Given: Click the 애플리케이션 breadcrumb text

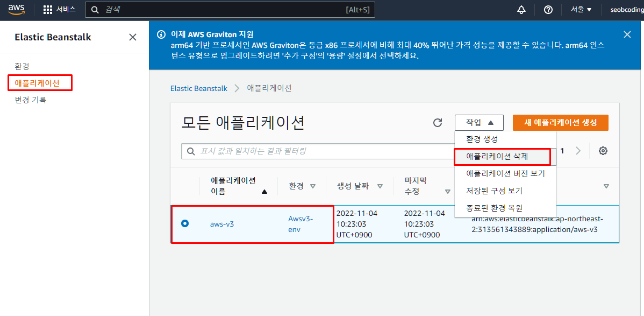Looking at the screenshot, I should pos(269,88).
